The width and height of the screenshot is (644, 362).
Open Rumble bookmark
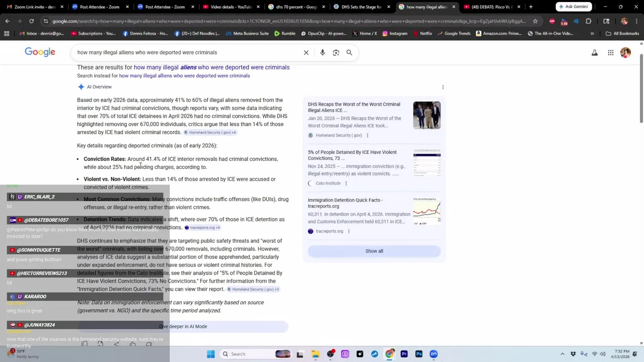click(285, 33)
